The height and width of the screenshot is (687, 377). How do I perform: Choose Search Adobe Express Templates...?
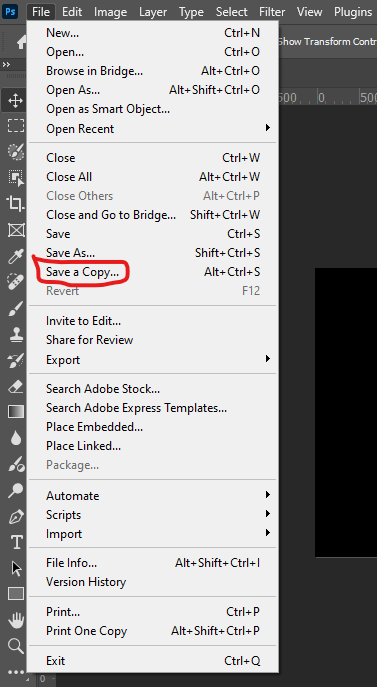coord(153,408)
